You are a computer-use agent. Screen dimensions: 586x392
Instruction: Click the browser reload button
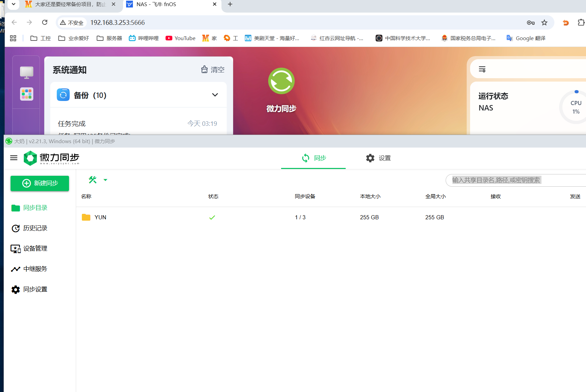[45, 22]
